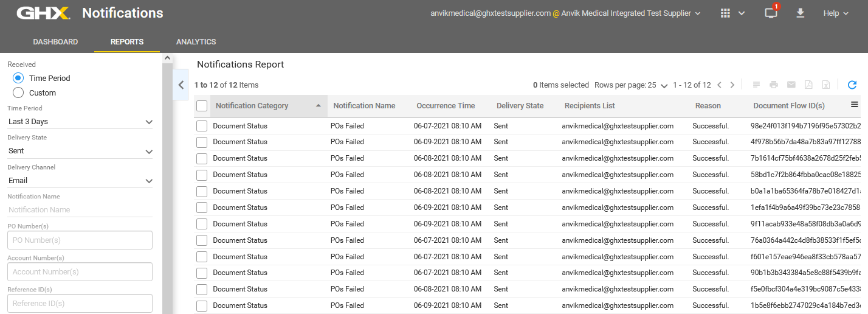Select the Time Period radio button
The image size is (868, 314).
[x=18, y=78]
